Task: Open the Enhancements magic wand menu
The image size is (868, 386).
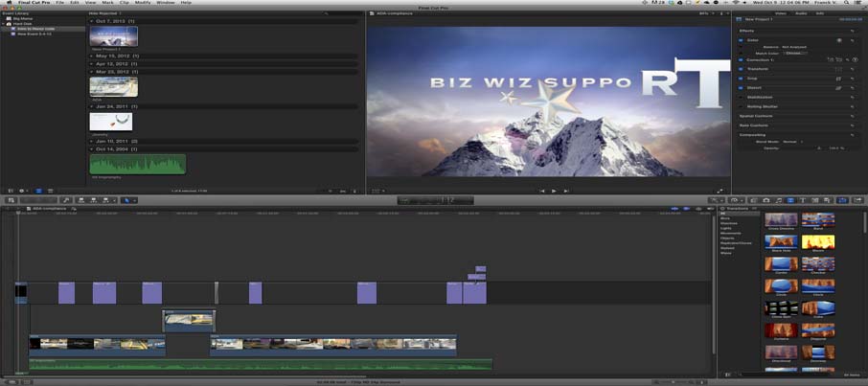Action: 717,200
